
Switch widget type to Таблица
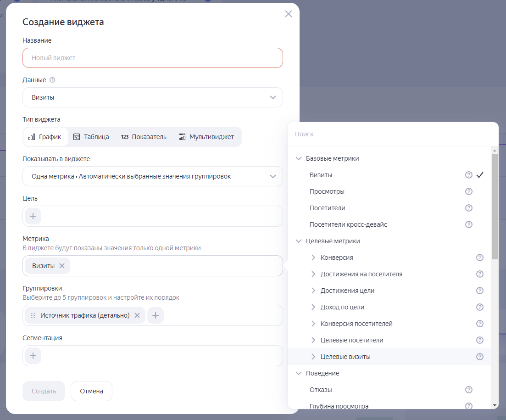click(x=91, y=137)
